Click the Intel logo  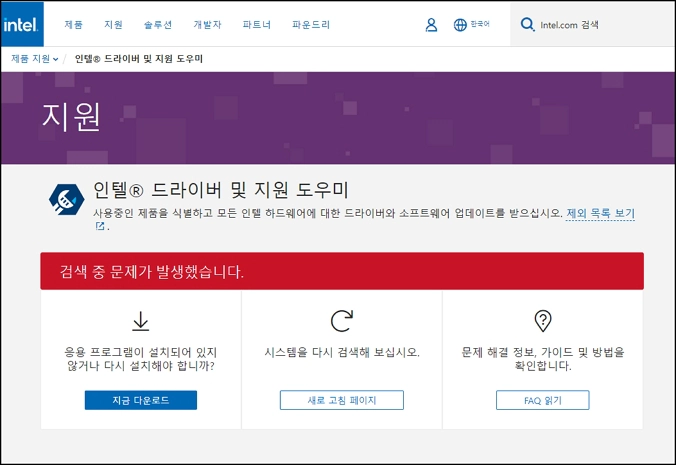[x=22, y=24]
